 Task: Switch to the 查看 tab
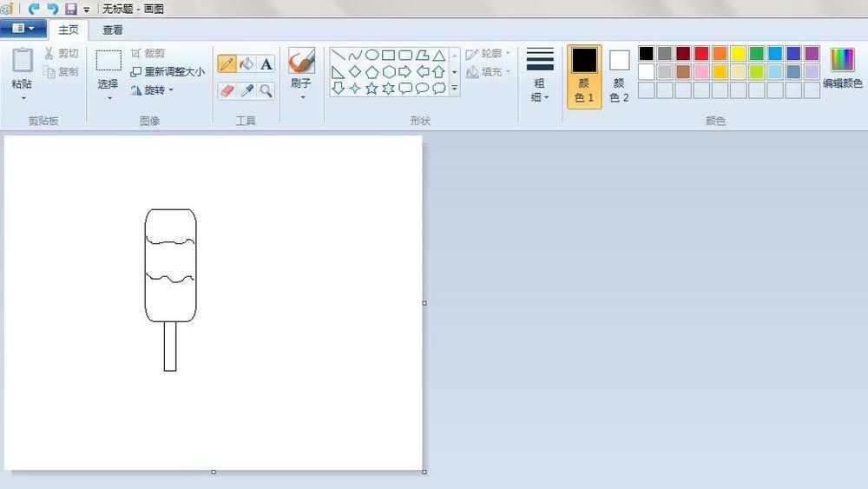click(113, 30)
